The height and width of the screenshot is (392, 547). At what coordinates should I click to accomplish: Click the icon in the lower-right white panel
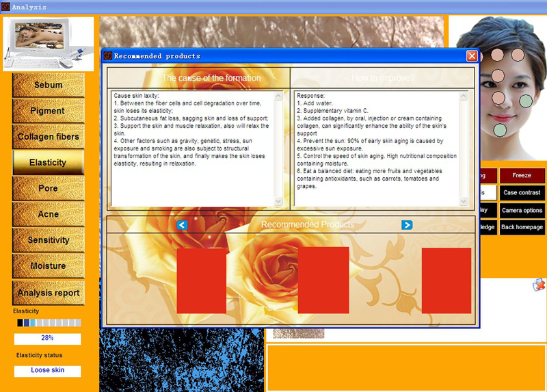539,285
